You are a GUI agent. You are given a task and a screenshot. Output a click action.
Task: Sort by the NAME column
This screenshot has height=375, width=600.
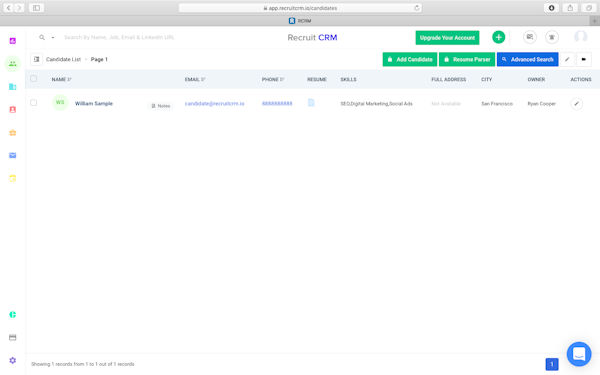62,80
